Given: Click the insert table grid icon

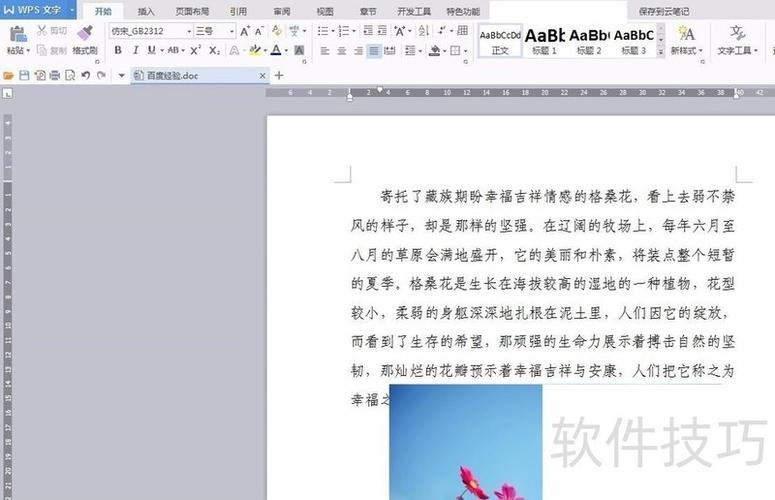Looking at the screenshot, I should (463, 31).
